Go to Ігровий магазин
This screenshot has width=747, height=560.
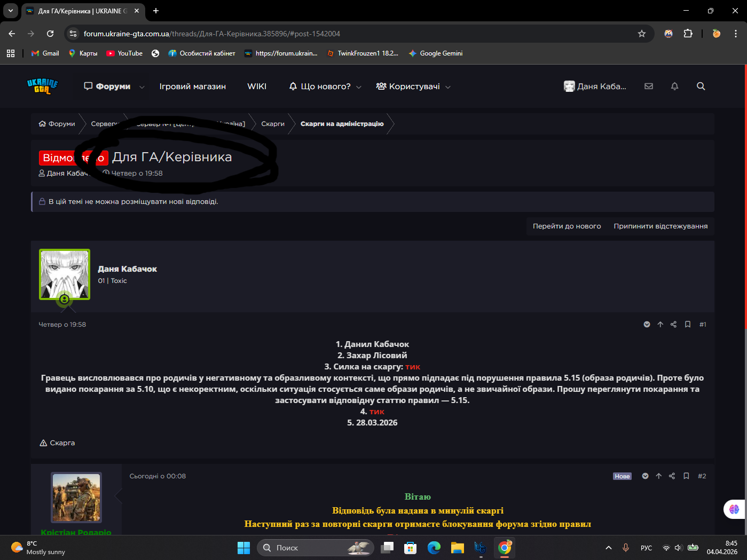(193, 86)
